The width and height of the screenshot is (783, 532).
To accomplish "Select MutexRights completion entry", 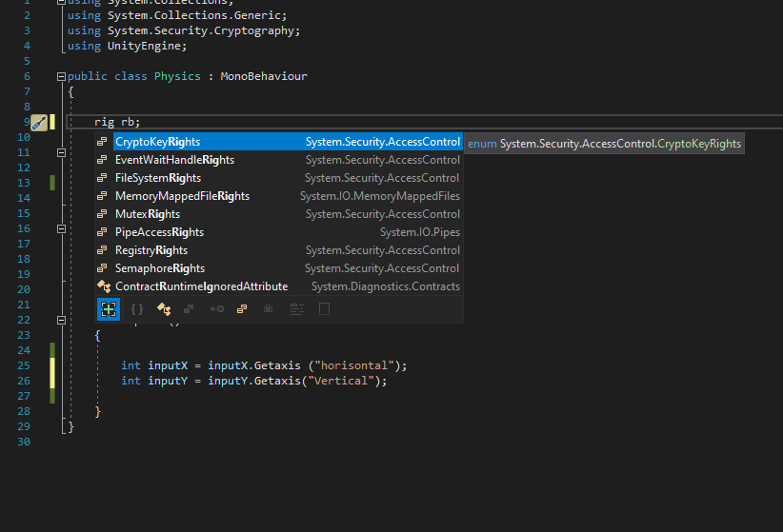I will point(279,214).
